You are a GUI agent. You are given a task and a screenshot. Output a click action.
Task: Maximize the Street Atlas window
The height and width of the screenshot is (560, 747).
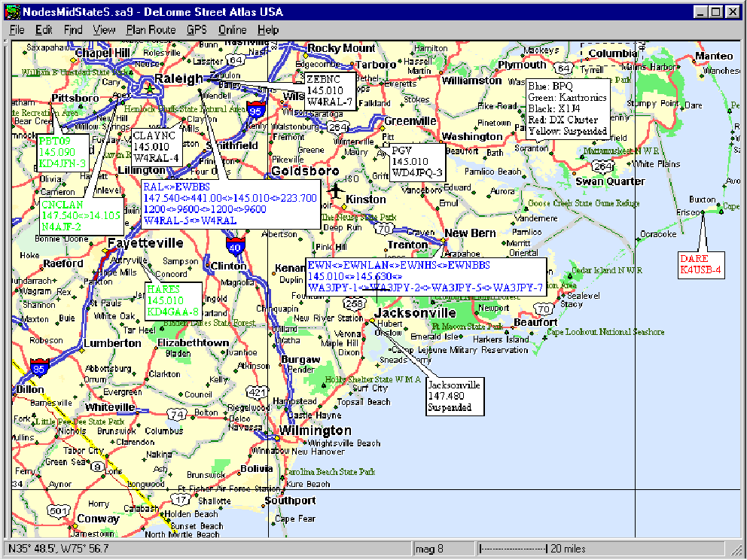716,12
